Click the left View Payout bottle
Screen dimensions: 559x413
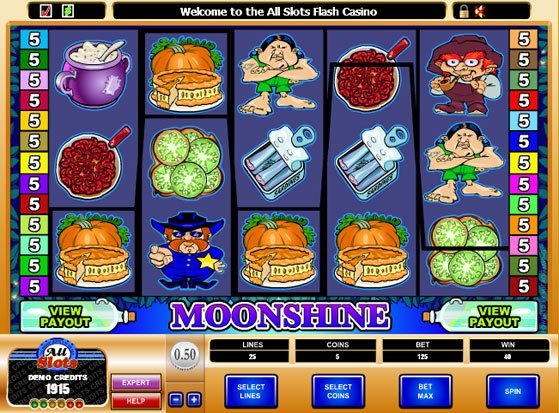pos(78,316)
